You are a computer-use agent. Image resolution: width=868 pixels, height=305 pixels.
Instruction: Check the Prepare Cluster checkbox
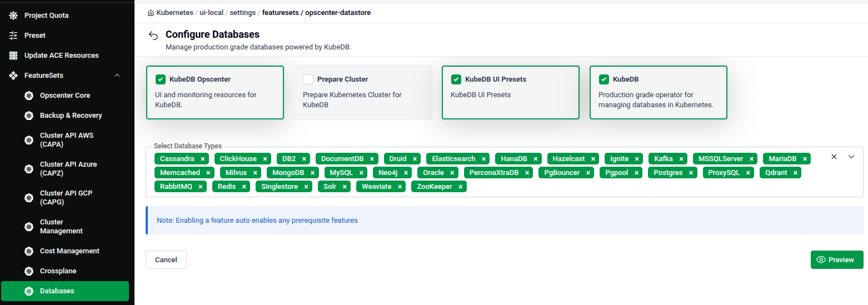click(x=308, y=79)
